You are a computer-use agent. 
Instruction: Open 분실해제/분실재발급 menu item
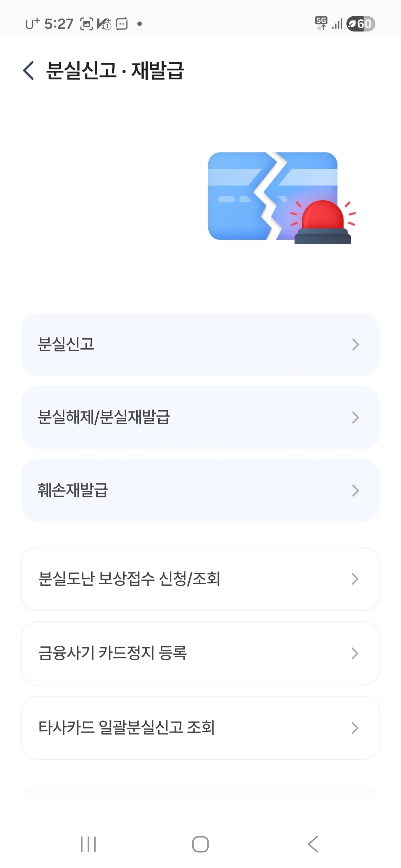point(200,417)
